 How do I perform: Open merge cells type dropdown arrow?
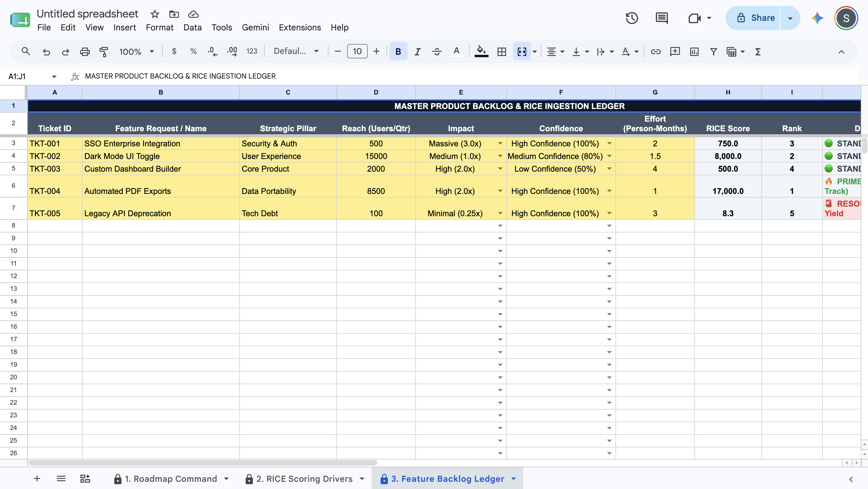pos(534,51)
